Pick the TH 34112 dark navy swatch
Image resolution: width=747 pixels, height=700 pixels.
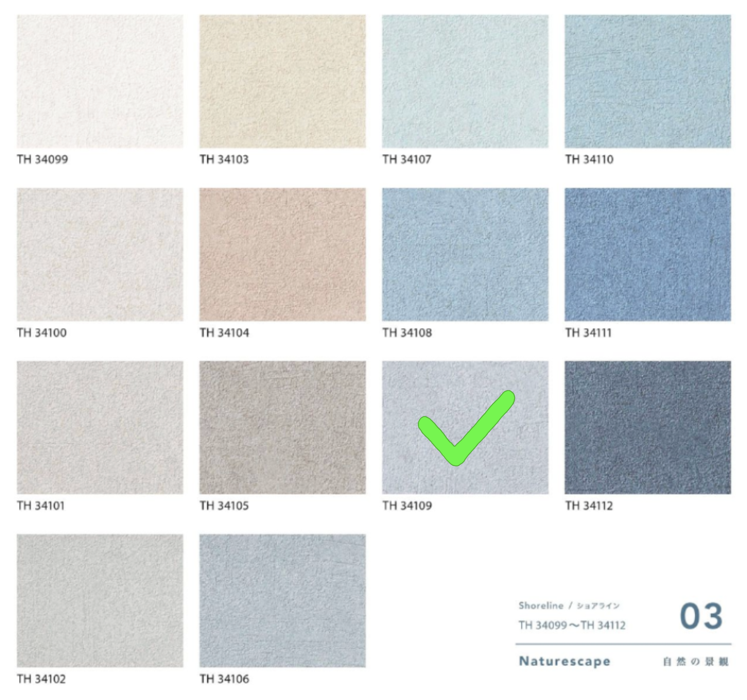point(647,427)
